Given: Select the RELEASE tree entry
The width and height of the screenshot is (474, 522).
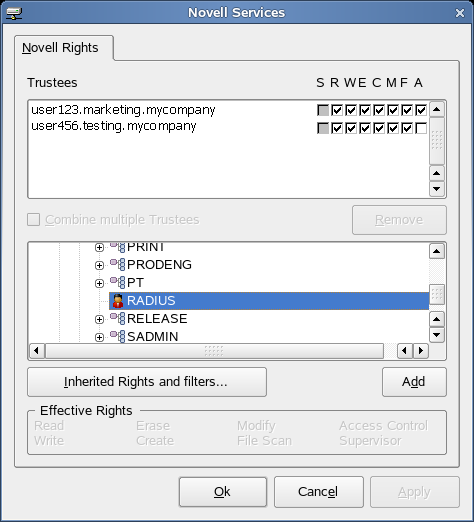Looking at the screenshot, I should pos(157,319).
